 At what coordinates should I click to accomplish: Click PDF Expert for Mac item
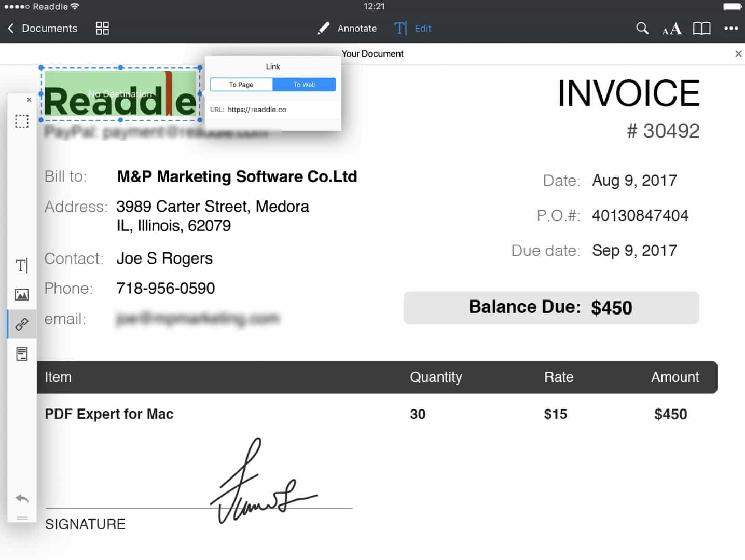tap(109, 414)
